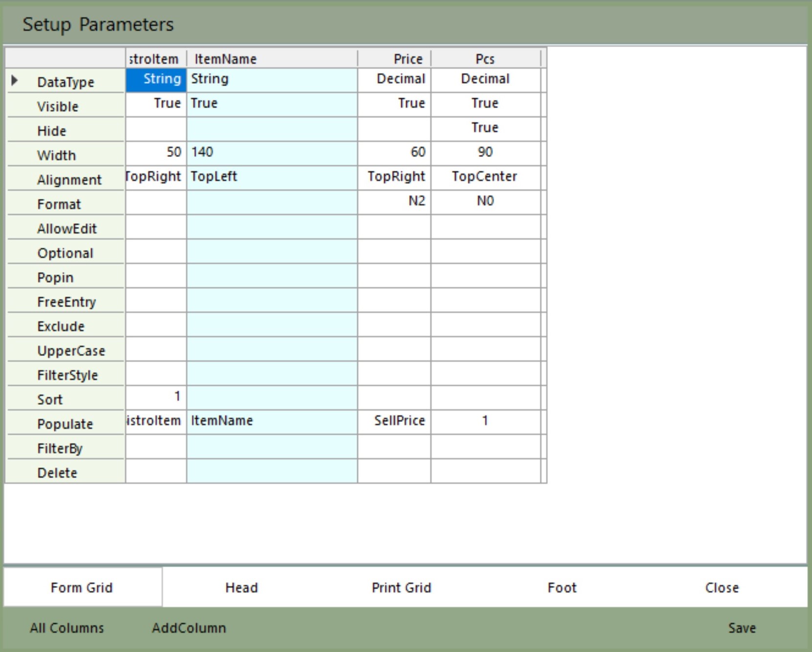Open the Print Grid tab

pos(401,588)
